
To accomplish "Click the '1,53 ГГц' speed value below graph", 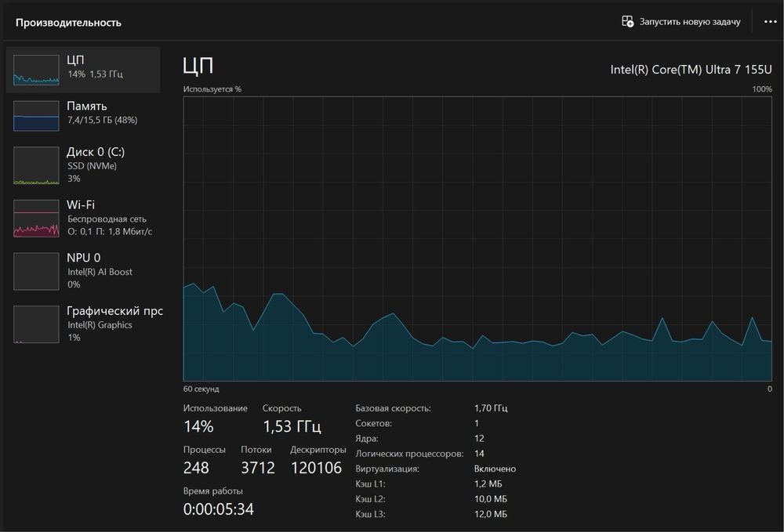I will (x=292, y=426).
